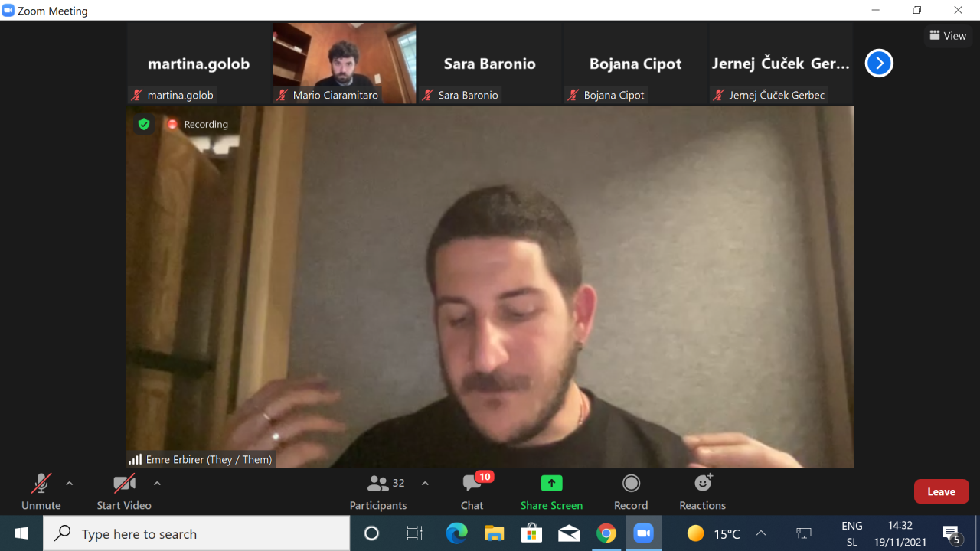Open clock and calendar showing 14:32
Viewport: 980px width, 551px height.
(900, 533)
